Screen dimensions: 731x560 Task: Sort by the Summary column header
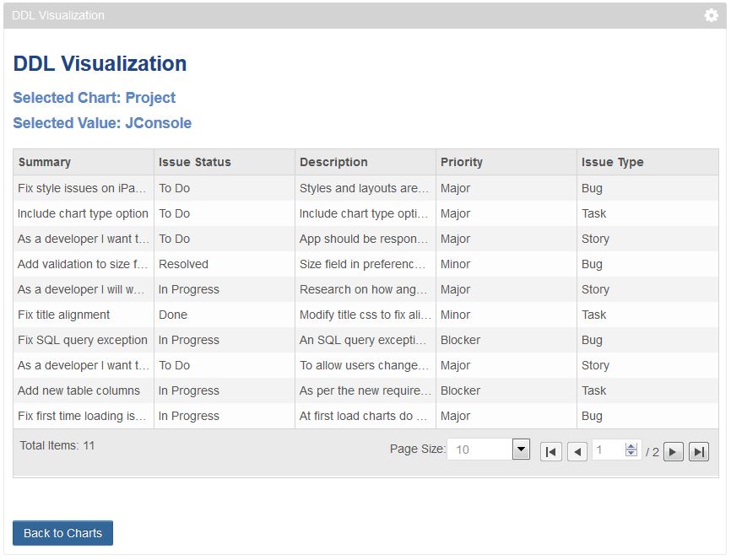click(x=45, y=162)
